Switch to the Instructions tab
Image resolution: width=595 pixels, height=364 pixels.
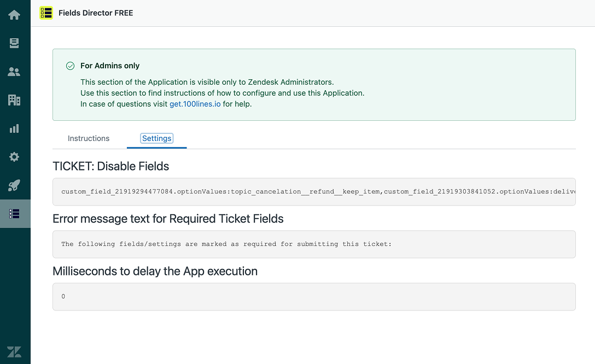click(x=89, y=138)
